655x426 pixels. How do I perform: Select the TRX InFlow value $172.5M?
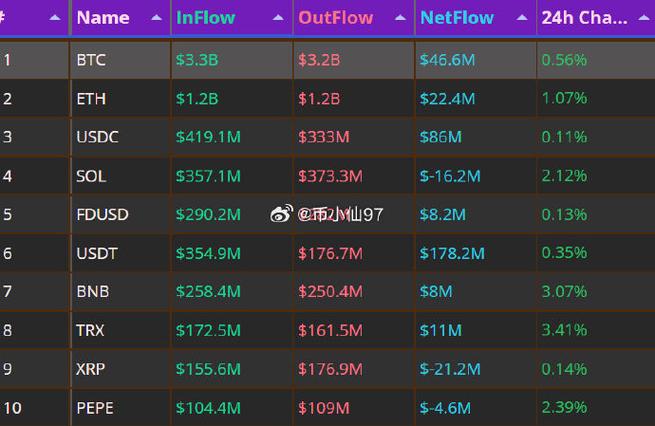208,330
